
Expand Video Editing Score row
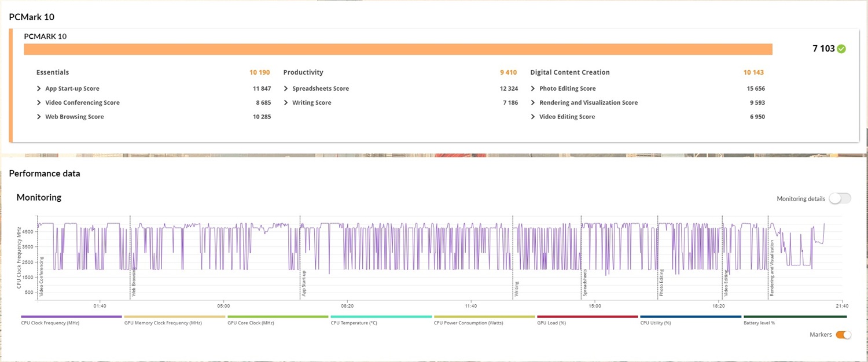533,117
